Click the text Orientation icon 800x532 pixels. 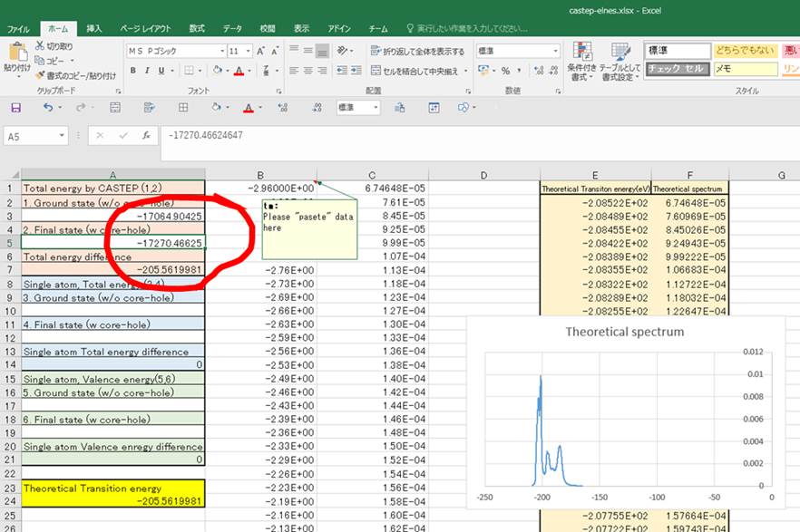[x=342, y=50]
